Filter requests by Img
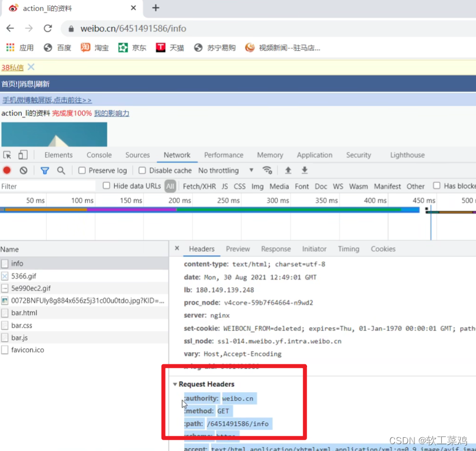Screen dimensions: 476x451 [x=257, y=187]
